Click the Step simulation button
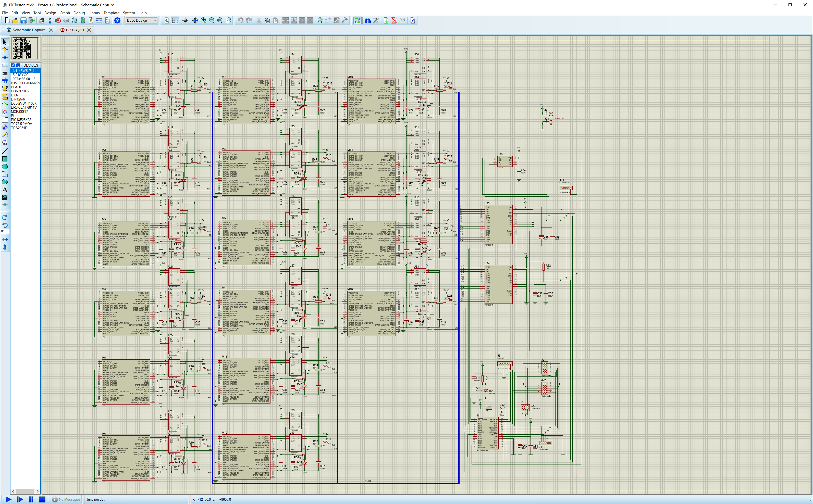This screenshot has width=813, height=504. (x=20, y=499)
